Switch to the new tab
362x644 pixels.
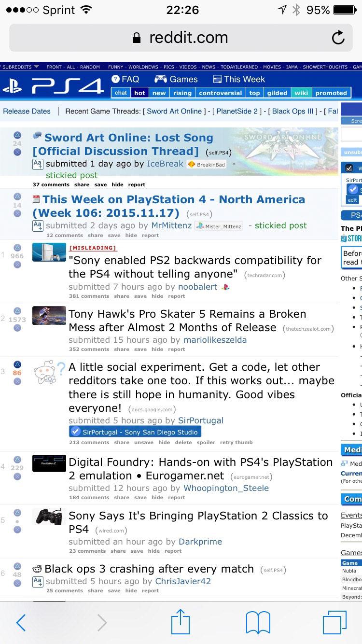[159, 93]
